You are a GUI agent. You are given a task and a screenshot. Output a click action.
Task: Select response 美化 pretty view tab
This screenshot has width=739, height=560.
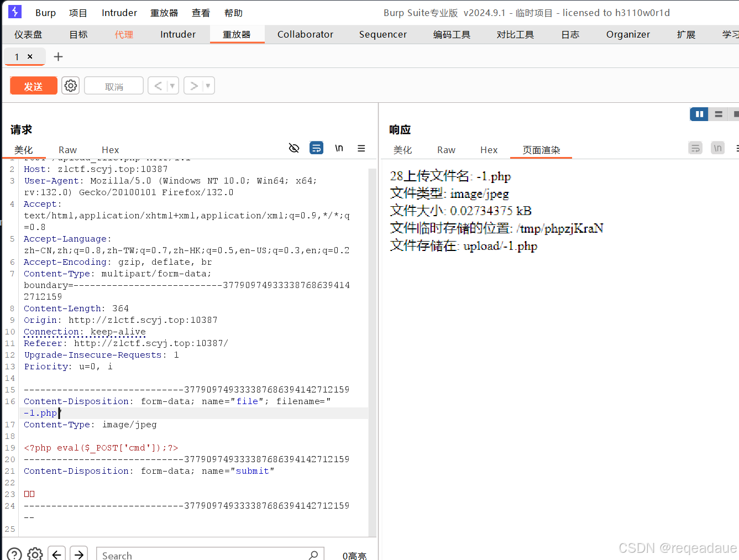click(x=402, y=150)
